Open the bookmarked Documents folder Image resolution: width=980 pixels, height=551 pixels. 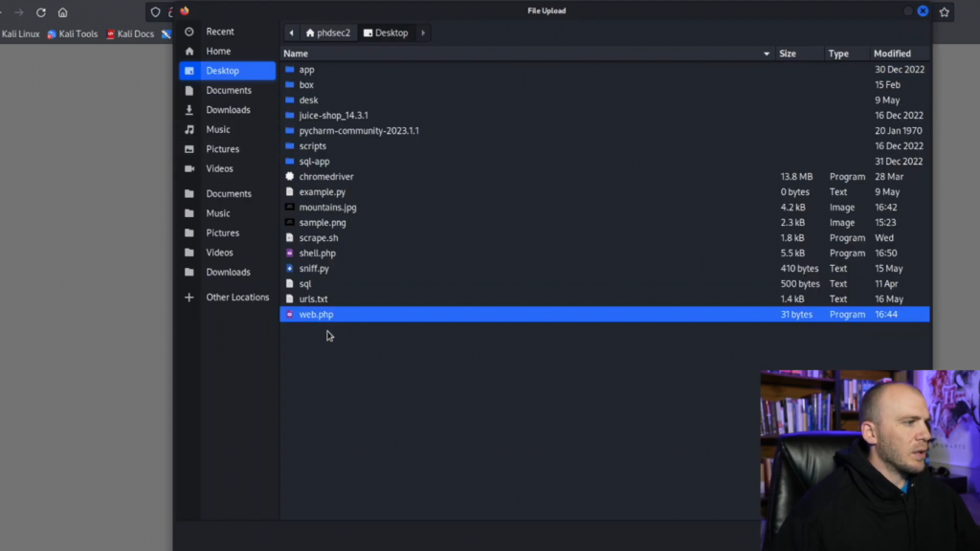click(227, 193)
